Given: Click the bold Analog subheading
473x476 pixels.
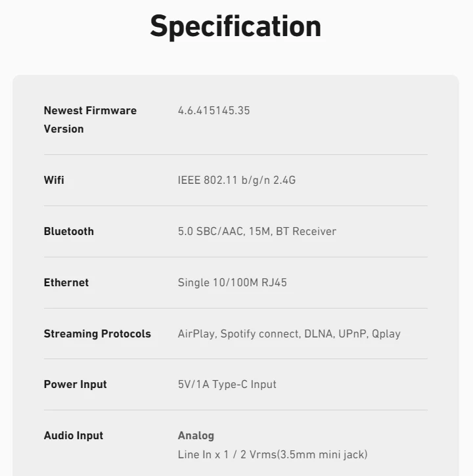Looking at the screenshot, I should (196, 436).
